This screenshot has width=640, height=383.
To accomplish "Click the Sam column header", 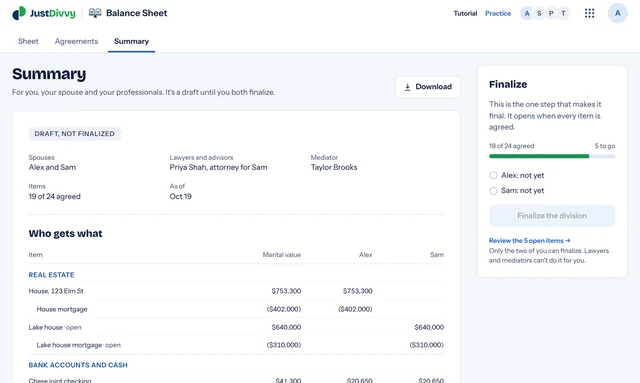I will [x=437, y=255].
